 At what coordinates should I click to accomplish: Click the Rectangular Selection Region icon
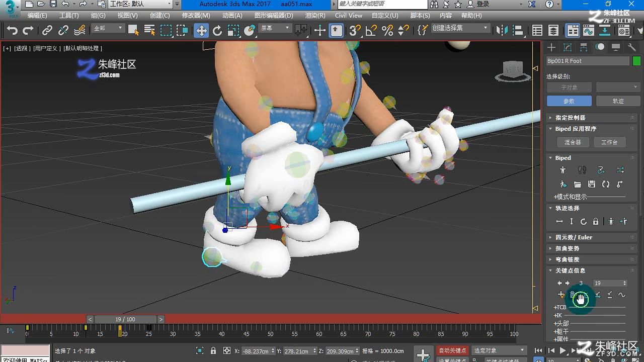pos(166,31)
